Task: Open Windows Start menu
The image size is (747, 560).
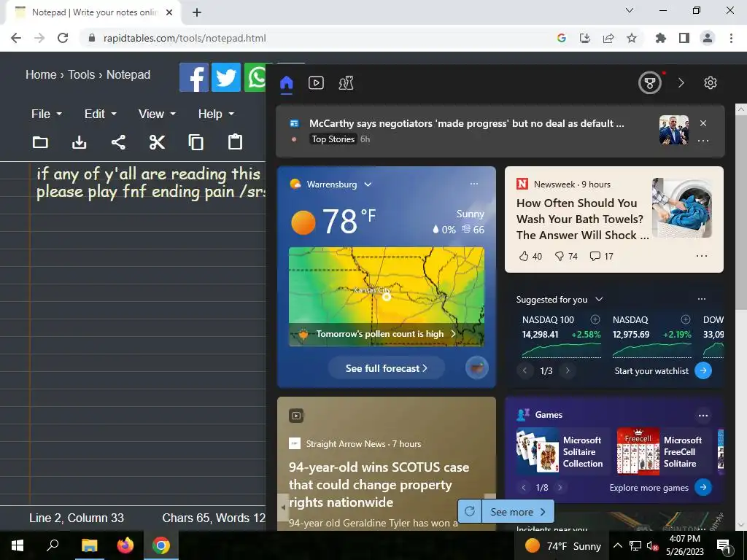Action: click(18, 545)
